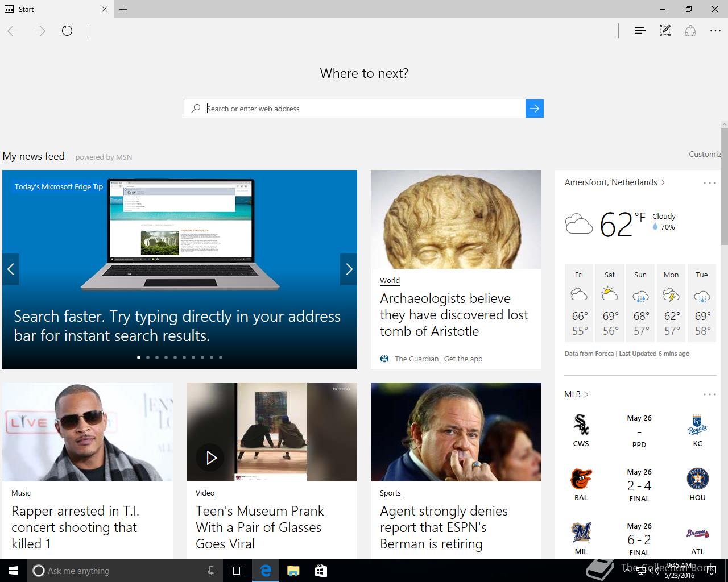Play the Teen's Museum Prank video
This screenshot has height=582, width=728.
point(211,457)
